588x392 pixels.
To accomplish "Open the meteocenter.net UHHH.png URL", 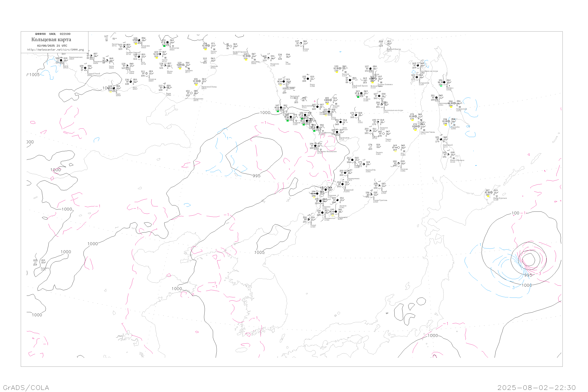I will pos(55,50).
